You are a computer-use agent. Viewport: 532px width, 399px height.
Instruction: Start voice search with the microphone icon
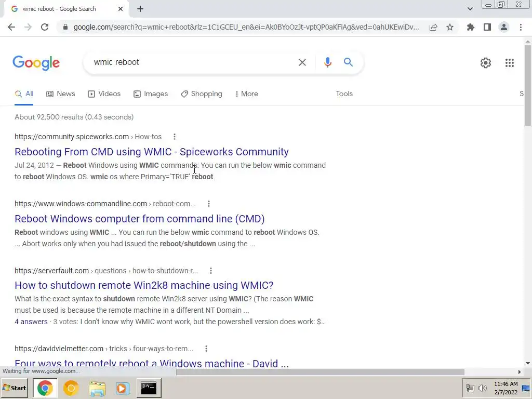(327, 62)
